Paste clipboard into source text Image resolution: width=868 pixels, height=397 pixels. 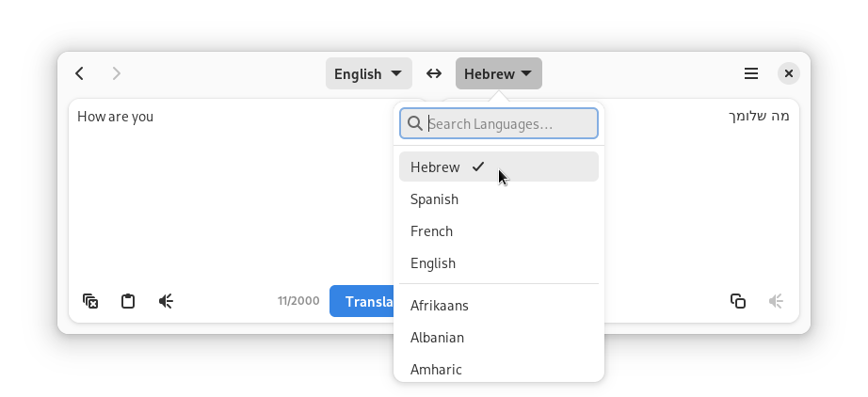(x=128, y=301)
